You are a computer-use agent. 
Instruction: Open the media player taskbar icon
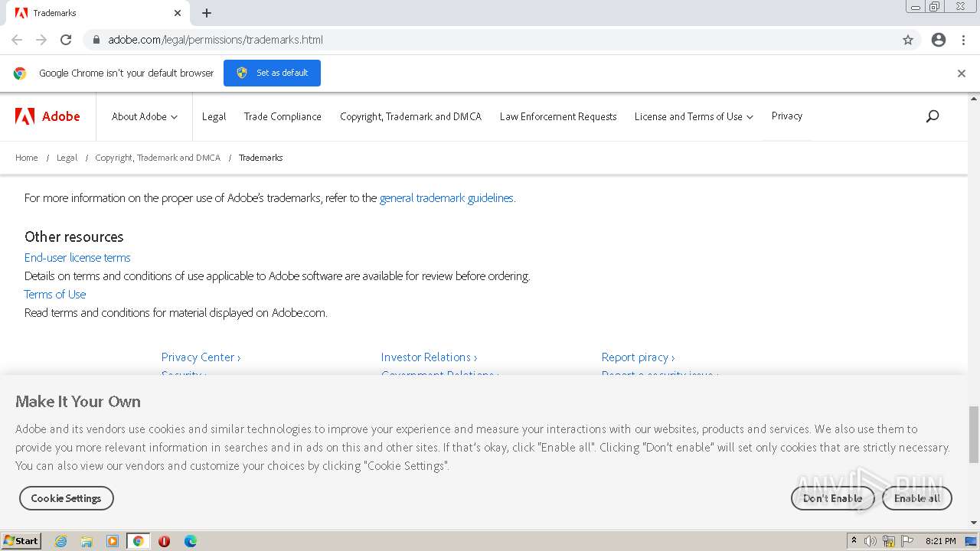coord(113,541)
